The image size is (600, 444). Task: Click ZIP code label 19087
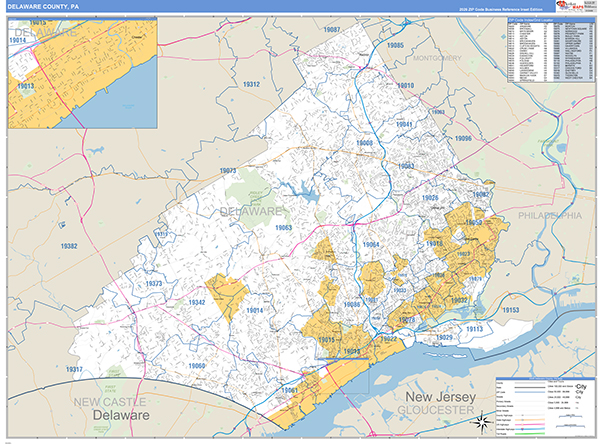point(331,29)
